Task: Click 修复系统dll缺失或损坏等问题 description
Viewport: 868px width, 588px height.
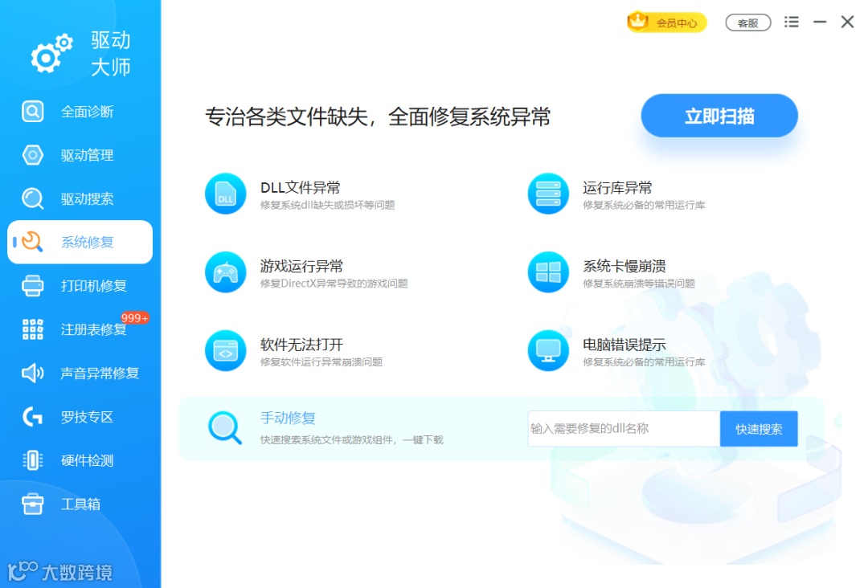Action: [x=327, y=205]
